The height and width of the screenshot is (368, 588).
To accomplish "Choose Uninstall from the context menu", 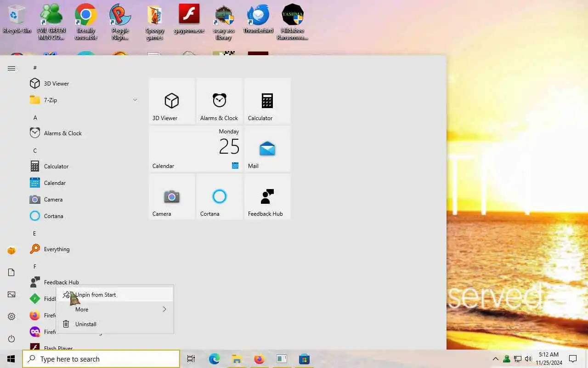I will [115, 324].
